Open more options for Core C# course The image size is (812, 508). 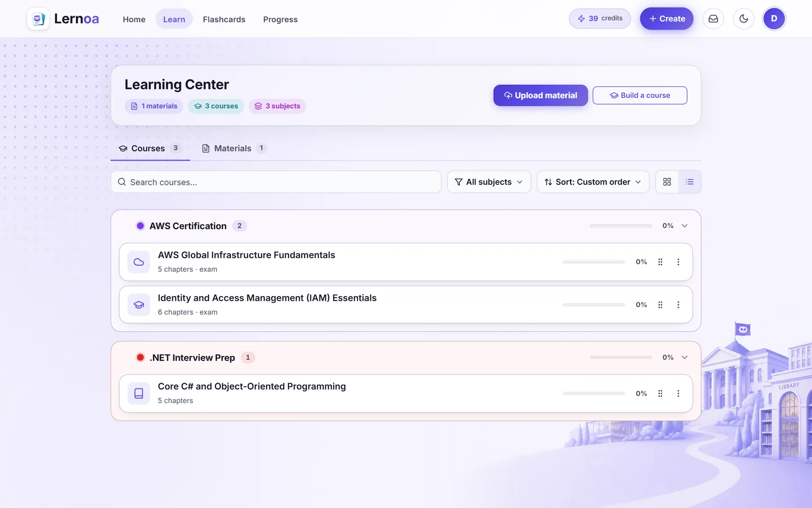click(x=678, y=393)
